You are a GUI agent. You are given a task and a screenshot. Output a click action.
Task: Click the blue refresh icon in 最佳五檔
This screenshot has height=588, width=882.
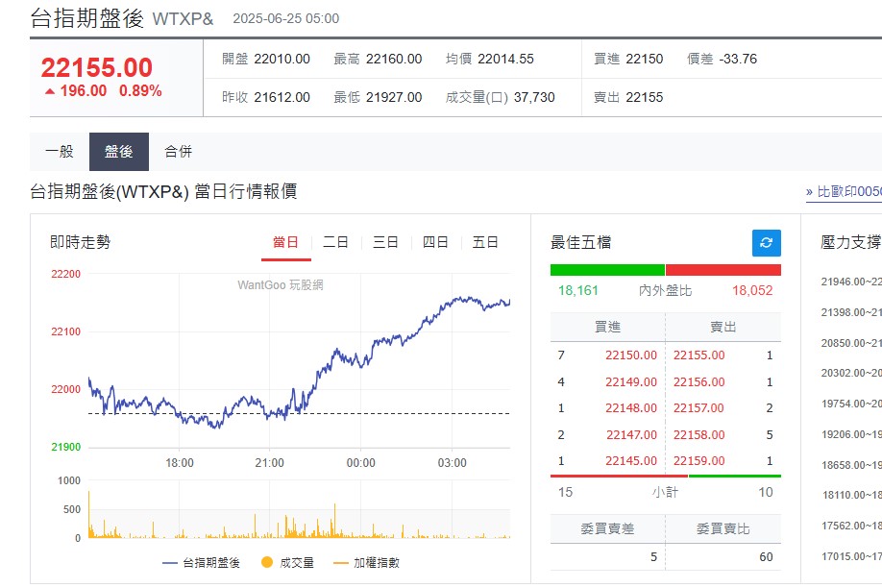point(766,243)
